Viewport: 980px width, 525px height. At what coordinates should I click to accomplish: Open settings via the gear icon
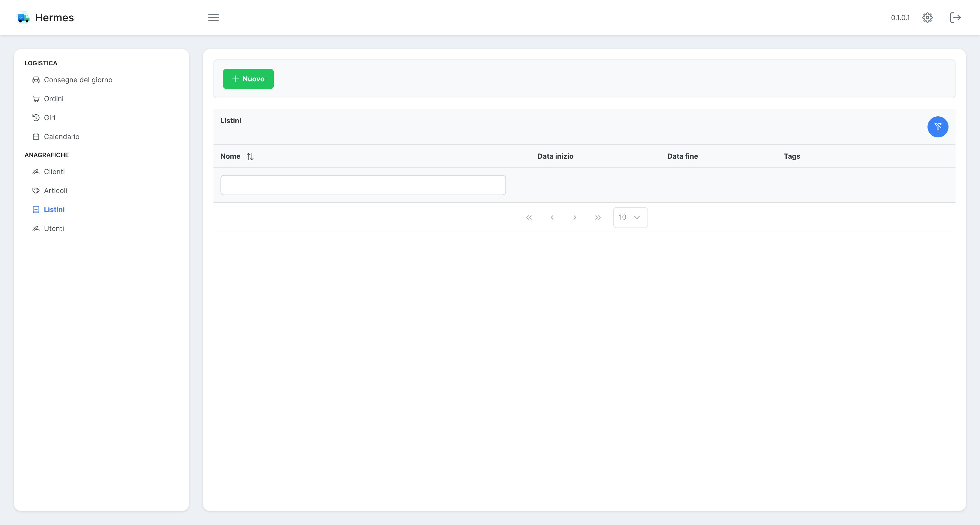click(x=927, y=17)
